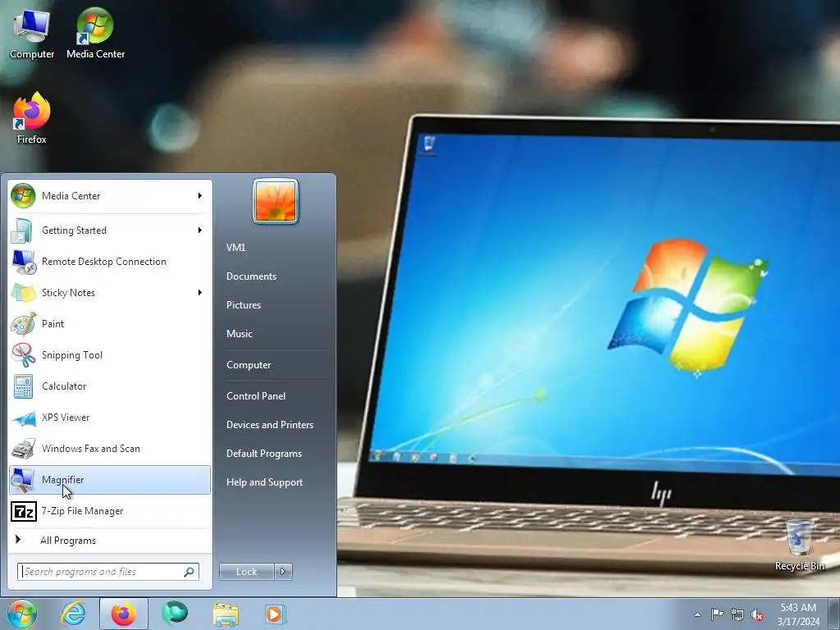840x630 pixels.
Task: Click the Magnifier icon
Action: click(x=23, y=479)
